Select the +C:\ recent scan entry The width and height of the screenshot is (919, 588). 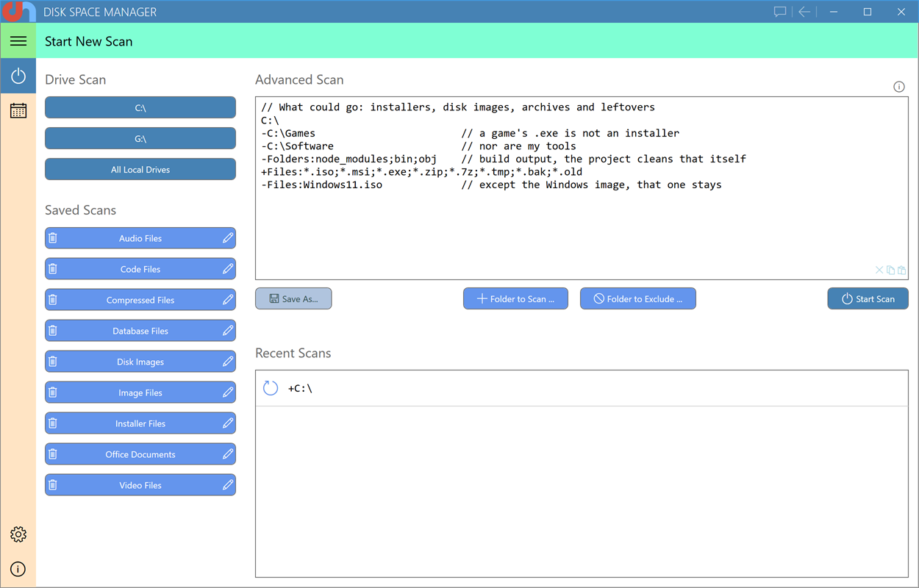[x=582, y=388]
